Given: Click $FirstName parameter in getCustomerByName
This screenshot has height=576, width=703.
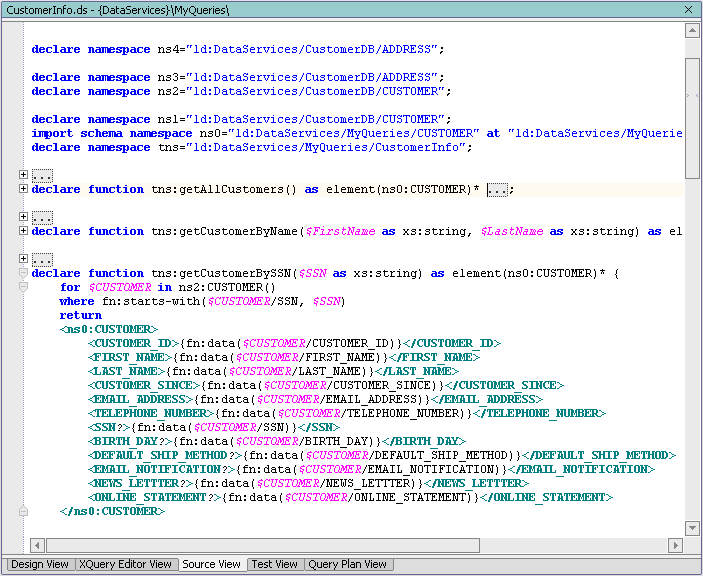Looking at the screenshot, I should 340,231.
